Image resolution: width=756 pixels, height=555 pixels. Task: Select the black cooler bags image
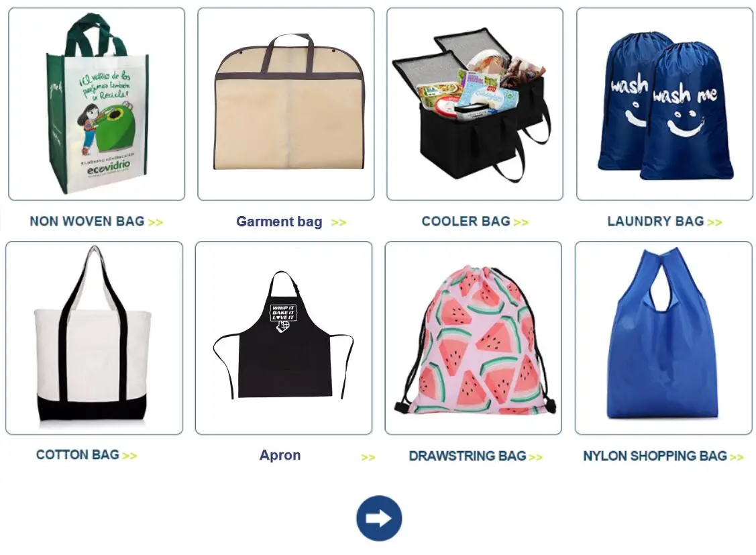pos(475,103)
